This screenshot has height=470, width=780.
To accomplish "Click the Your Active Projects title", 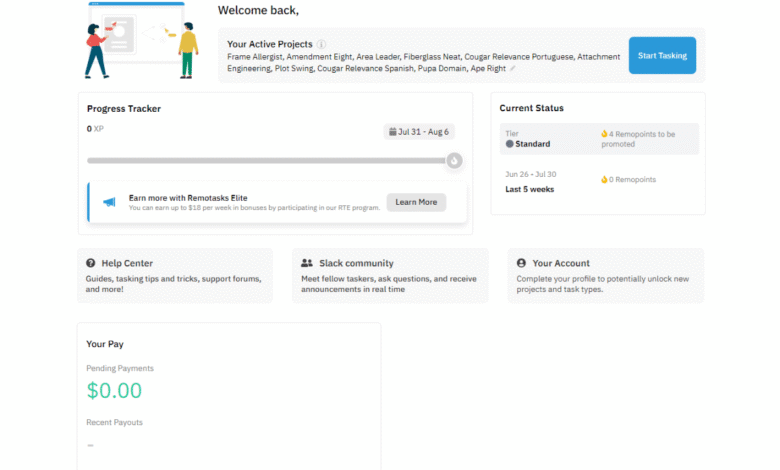I will point(270,44).
